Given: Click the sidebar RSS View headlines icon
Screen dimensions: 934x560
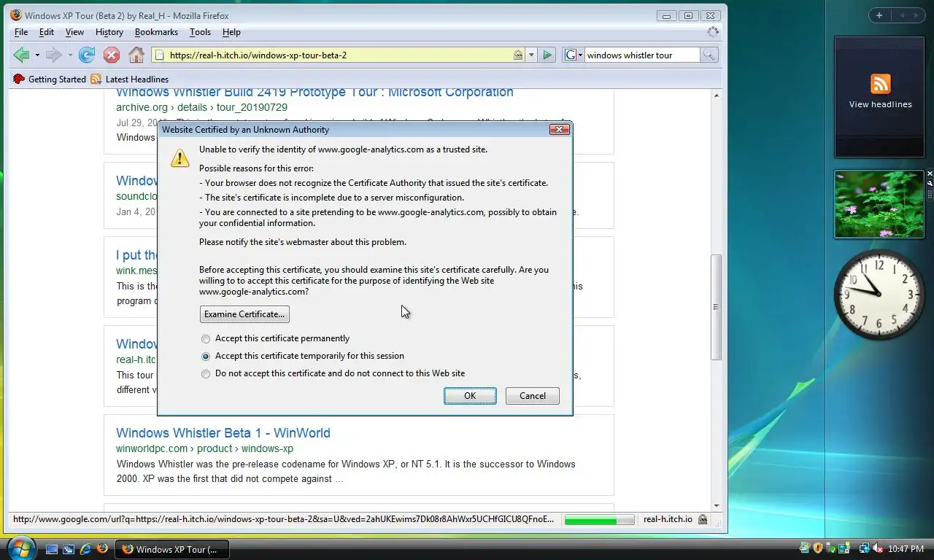Looking at the screenshot, I should pyautogui.click(x=880, y=84).
